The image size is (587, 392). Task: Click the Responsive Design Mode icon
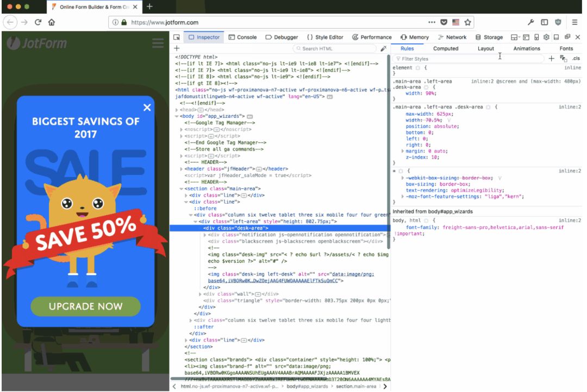pos(536,37)
